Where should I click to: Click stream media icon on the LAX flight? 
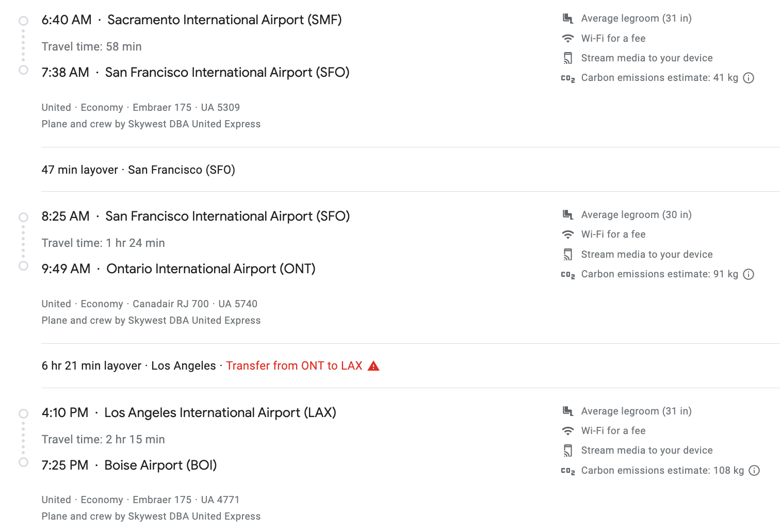[568, 451]
